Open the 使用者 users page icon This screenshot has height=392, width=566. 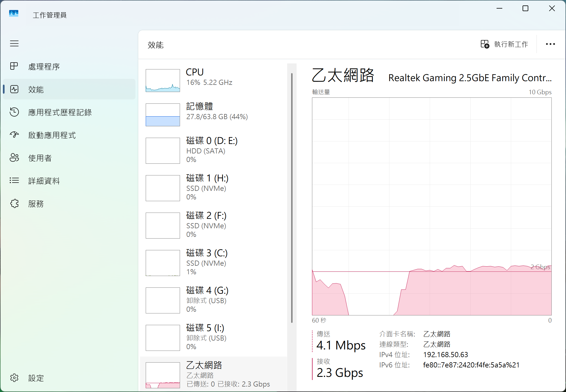pyautogui.click(x=14, y=158)
